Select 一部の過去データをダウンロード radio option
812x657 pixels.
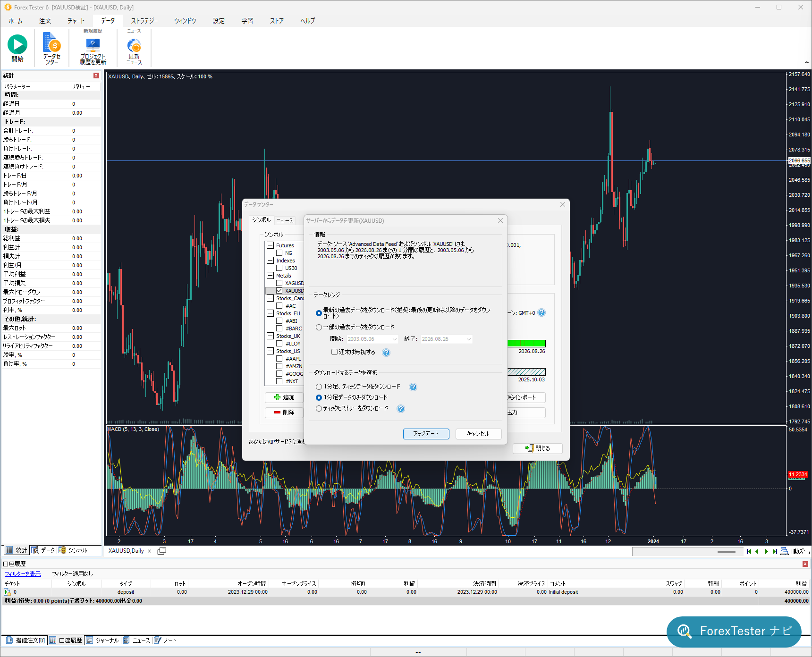(x=319, y=327)
